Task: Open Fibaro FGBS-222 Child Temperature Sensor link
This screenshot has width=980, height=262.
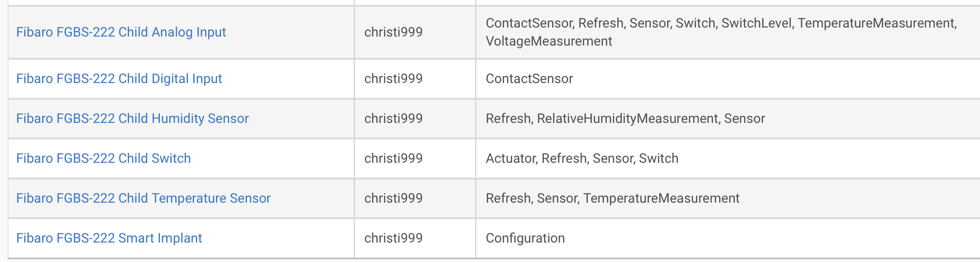Action: (143, 198)
